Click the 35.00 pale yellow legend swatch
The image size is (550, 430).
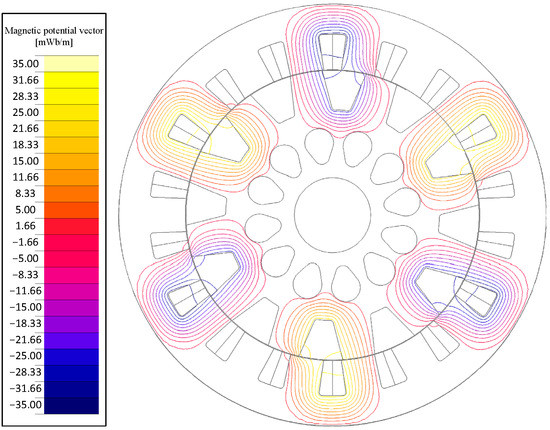[71, 63]
